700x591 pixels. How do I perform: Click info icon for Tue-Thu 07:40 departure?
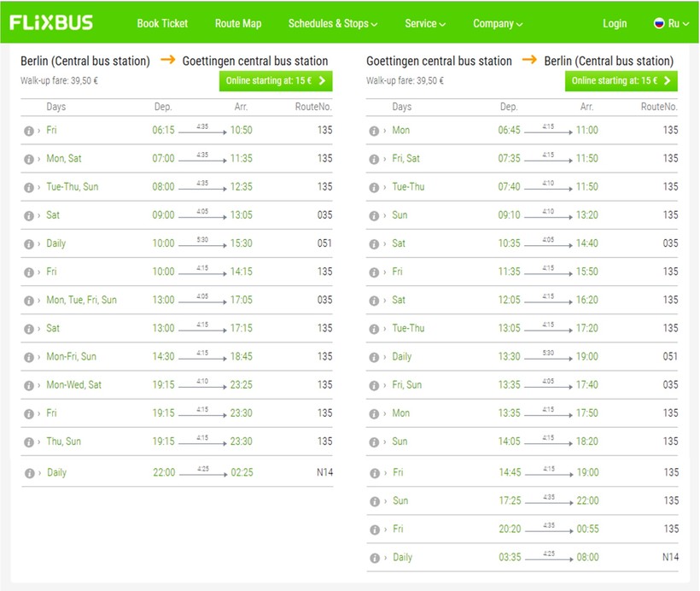point(374,187)
